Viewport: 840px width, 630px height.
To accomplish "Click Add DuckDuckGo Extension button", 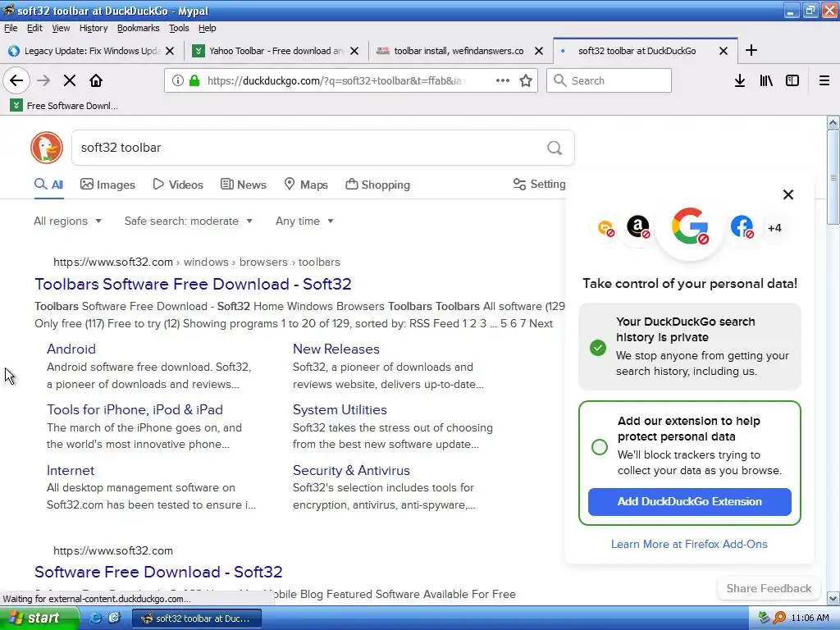I will point(689,501).
